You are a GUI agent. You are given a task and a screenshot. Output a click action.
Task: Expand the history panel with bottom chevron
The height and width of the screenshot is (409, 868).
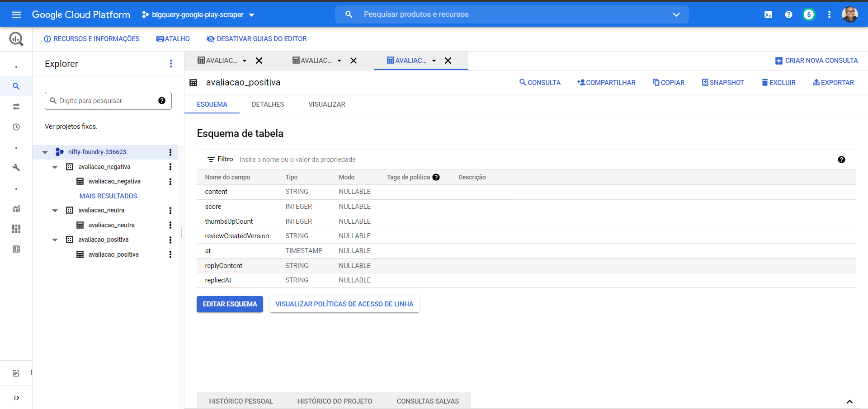849,401
